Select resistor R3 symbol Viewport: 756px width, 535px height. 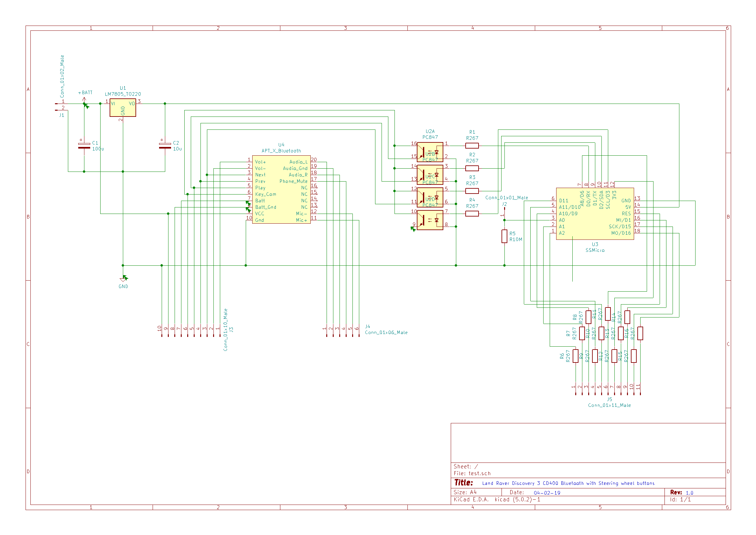tap(472, 191)
